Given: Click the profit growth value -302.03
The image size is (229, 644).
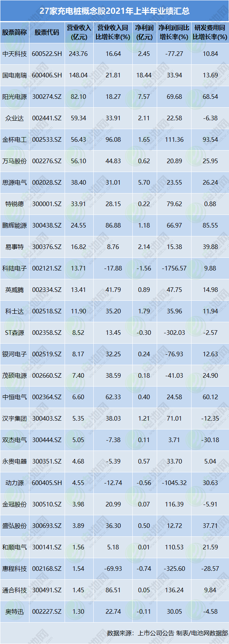Looking at the screenshot, I should pyautogui.click(x=174, y=333).
